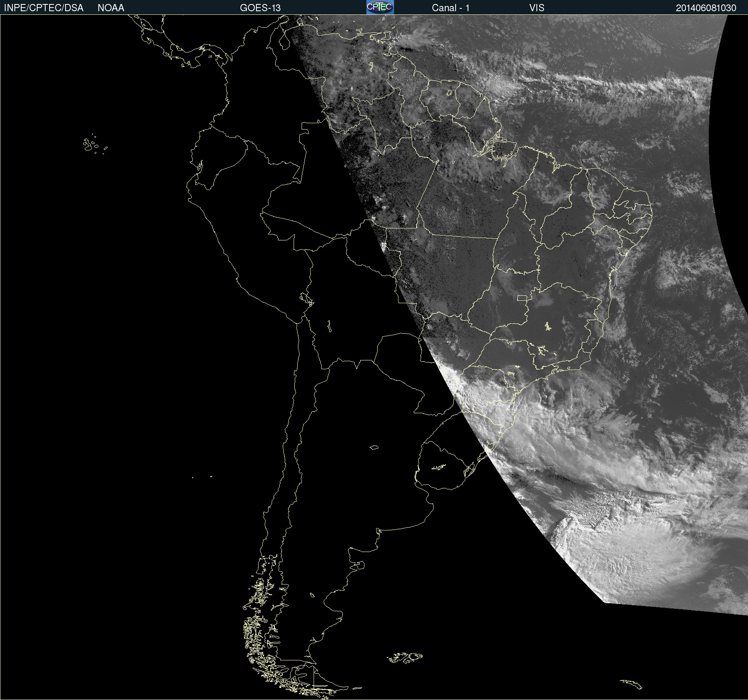Viewport: 748px width, 700px height.
Task: Select the NOAA label
Action: pos(111,8)
